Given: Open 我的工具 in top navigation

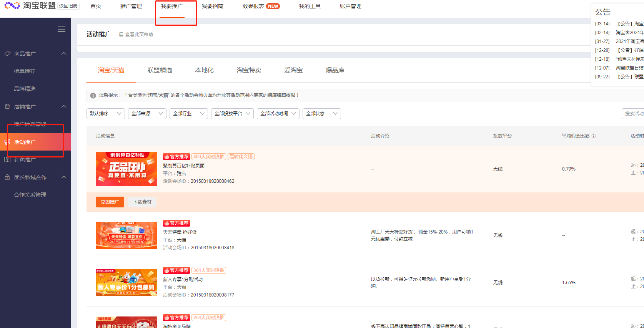Looking at the screenshot, I should (310, 6).
